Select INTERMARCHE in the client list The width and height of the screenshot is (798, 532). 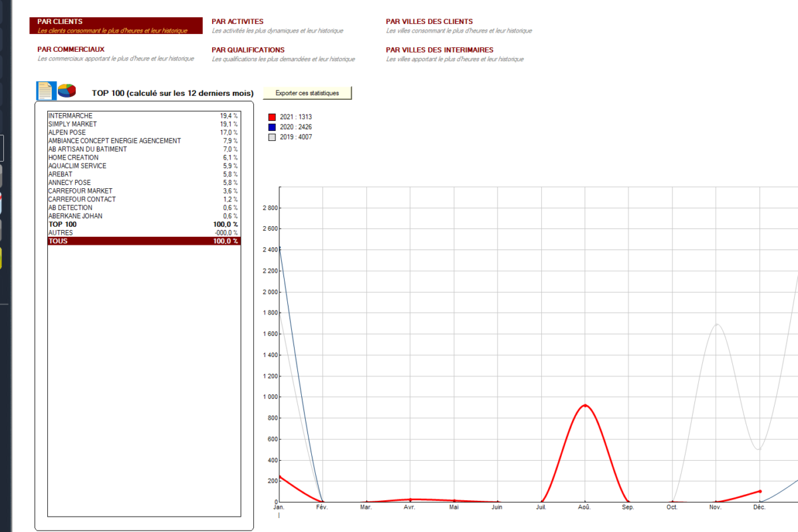[70, 116]
